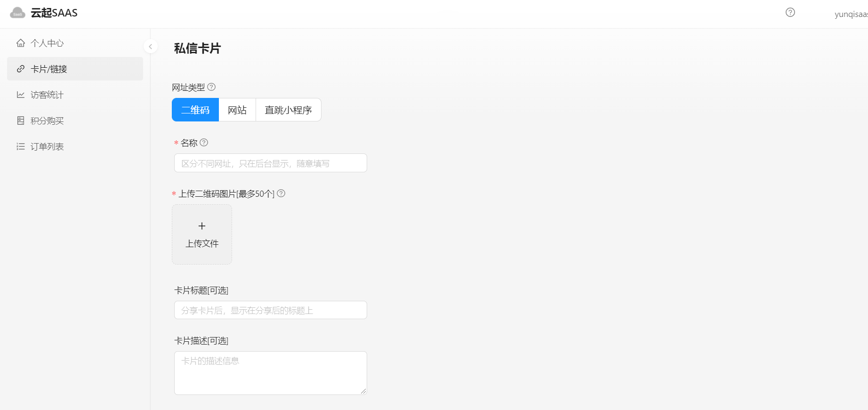Click the list icon beside 订单列表
The image size is (868, 410).
[21, 146]
